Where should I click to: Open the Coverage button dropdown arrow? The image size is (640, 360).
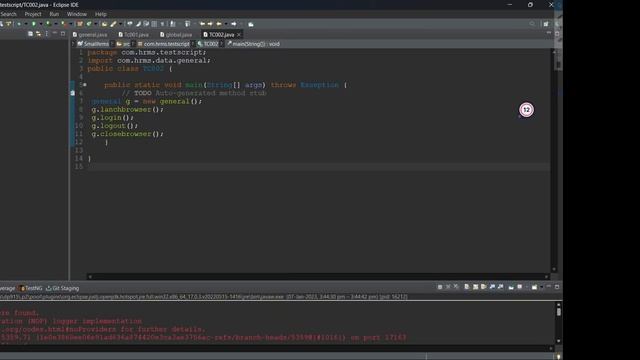point(56,24)
